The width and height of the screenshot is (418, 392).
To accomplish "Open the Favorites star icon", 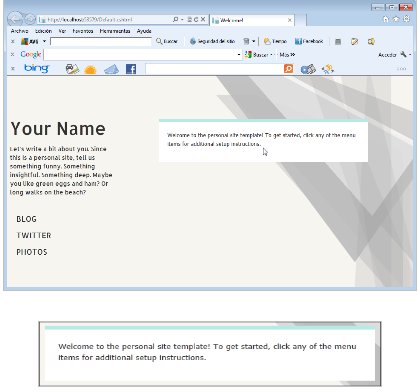I will (x=396, y=19).
